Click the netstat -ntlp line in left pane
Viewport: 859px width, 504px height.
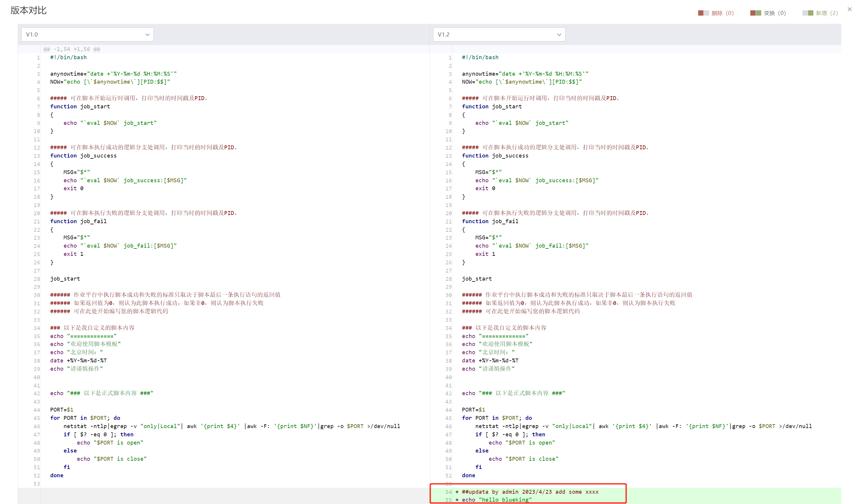tap(232, 426)
